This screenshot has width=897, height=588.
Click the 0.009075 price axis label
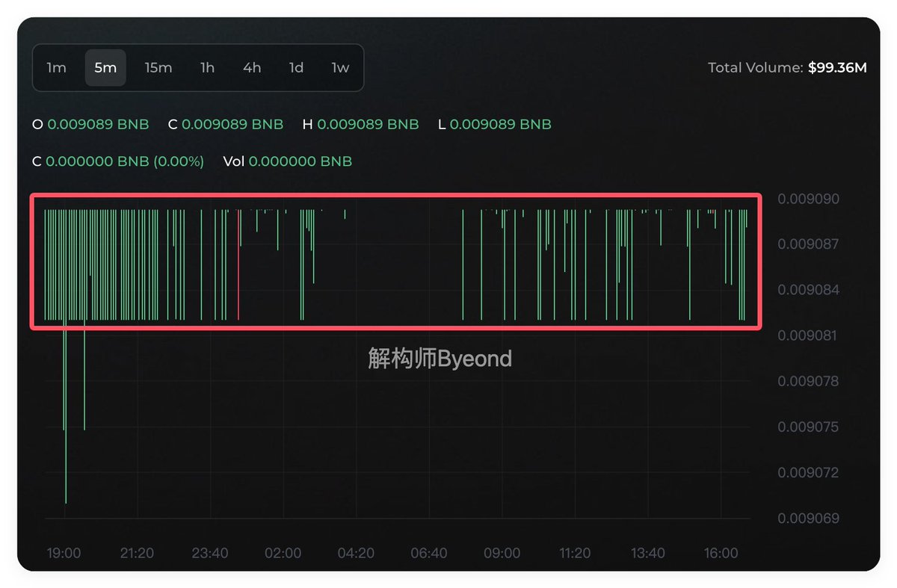(x=808, y=427)
